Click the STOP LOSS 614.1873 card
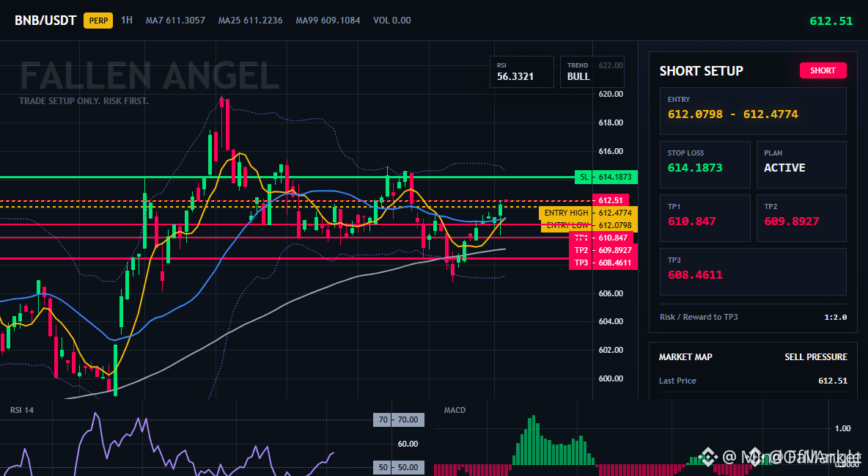868x476 pixels. [x=705, y=164]
